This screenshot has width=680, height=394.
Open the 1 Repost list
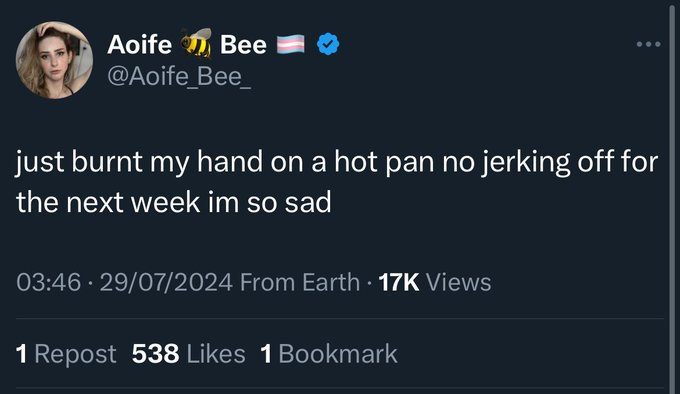[x=66, y=354]
